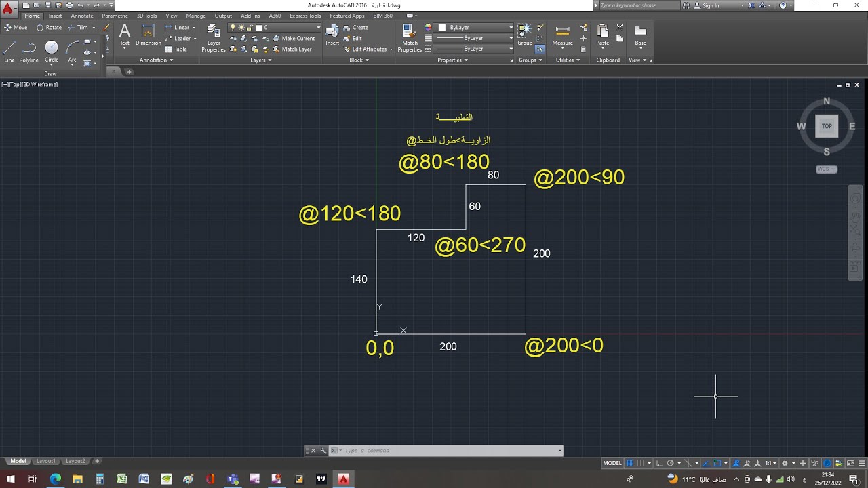Switch to the Layout2 tab
868x488 pixels.
(x=75, y=461)
